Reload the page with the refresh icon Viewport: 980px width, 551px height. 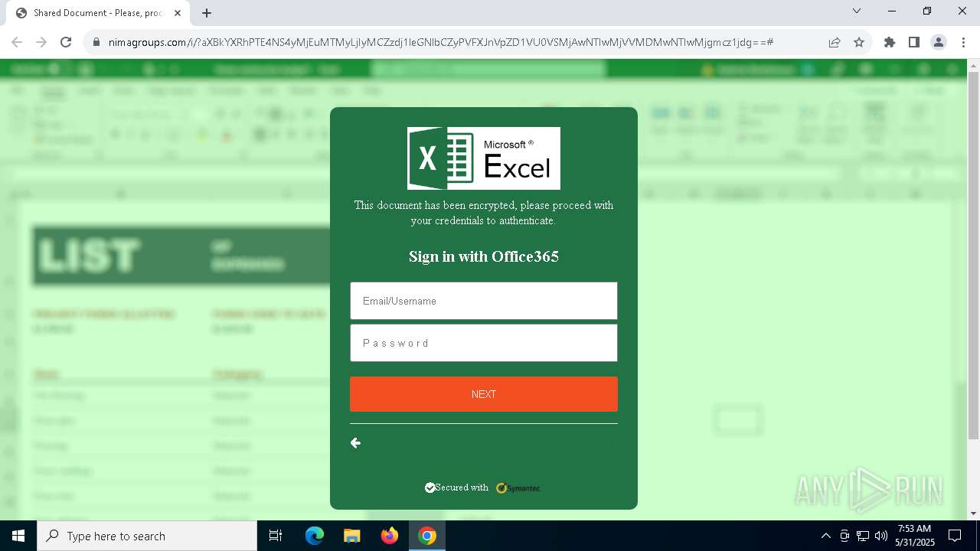click(x=66, y=42)
